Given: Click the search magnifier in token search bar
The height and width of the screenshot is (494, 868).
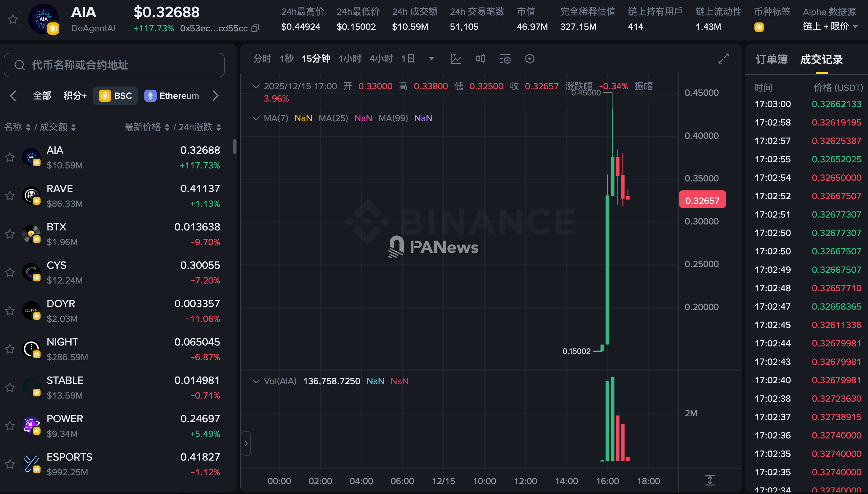Looking at the screenshot, I should coord(19,65).
